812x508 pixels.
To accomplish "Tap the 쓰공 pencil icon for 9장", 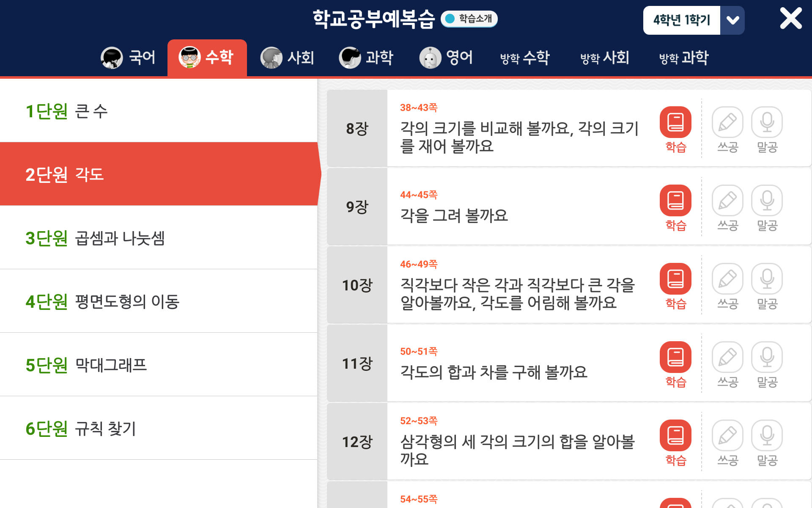I will tap(727, 201).
